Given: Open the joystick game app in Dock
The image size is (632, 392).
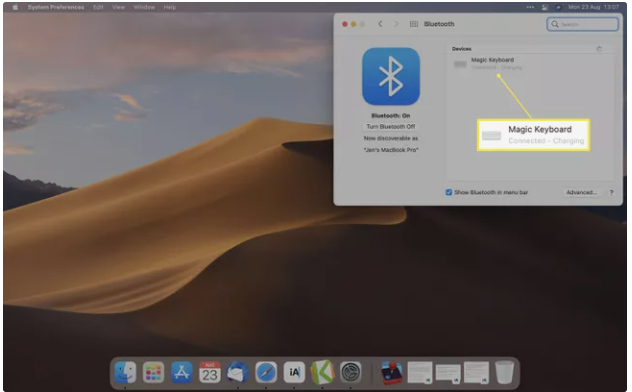Looking at the screenshot, I should (391, 373).
